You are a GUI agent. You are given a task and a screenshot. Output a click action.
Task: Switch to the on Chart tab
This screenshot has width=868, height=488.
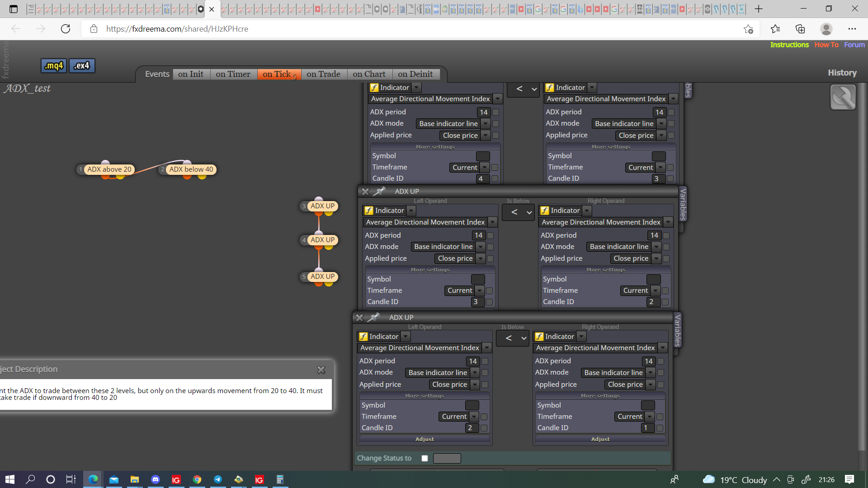369,74
